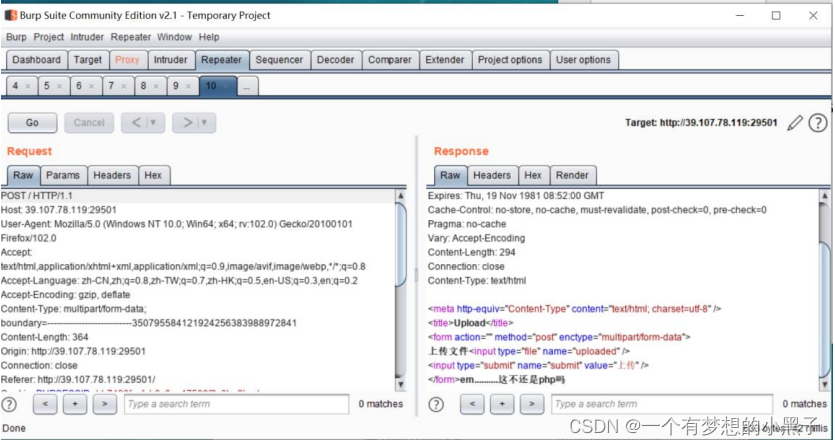
Task: Edit target with the pencil icon
Action: pyautogui.click(x=795, y=123)
